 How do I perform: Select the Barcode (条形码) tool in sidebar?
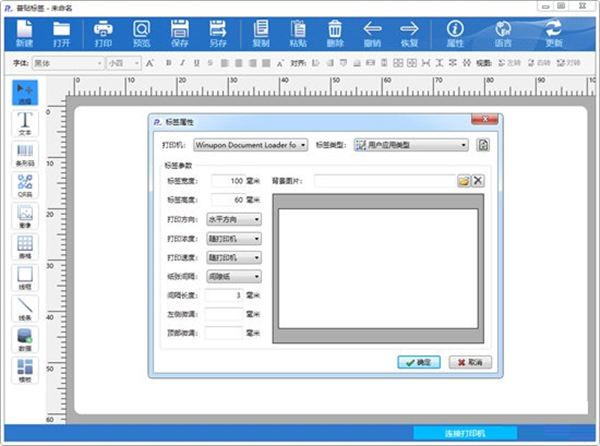(x=25, y=155)
